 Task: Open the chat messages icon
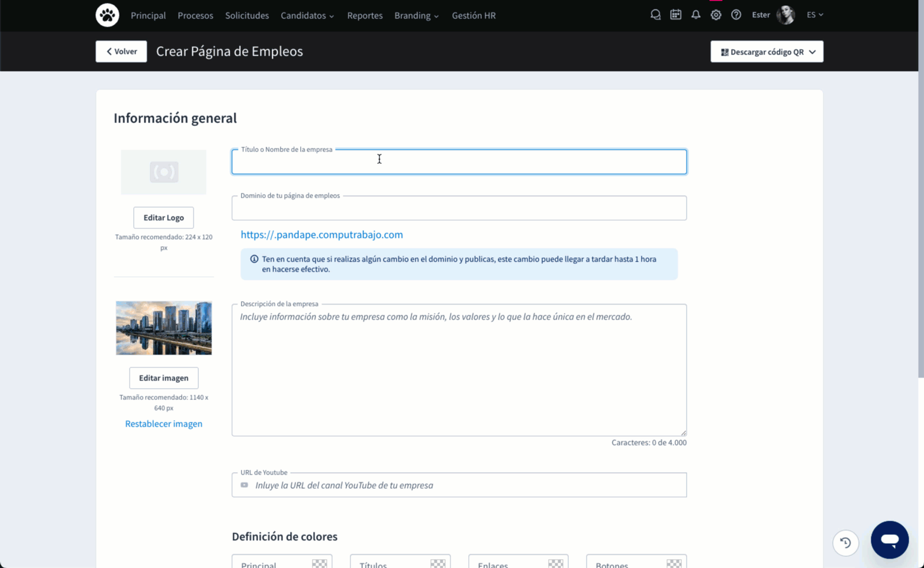click(x=655, y=15)
